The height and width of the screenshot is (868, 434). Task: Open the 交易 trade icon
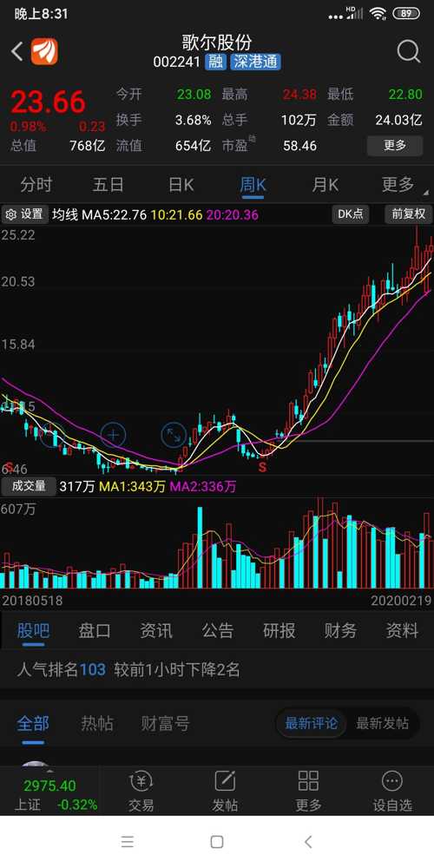click(x=141, y=792)
